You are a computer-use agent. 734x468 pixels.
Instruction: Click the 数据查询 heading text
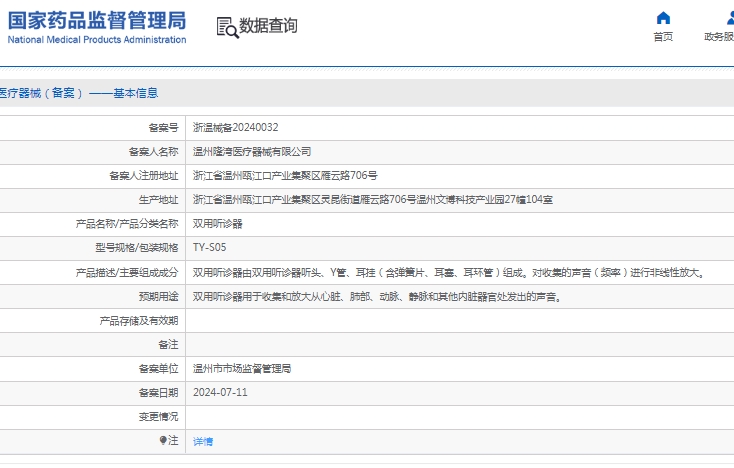click(268, 26)
